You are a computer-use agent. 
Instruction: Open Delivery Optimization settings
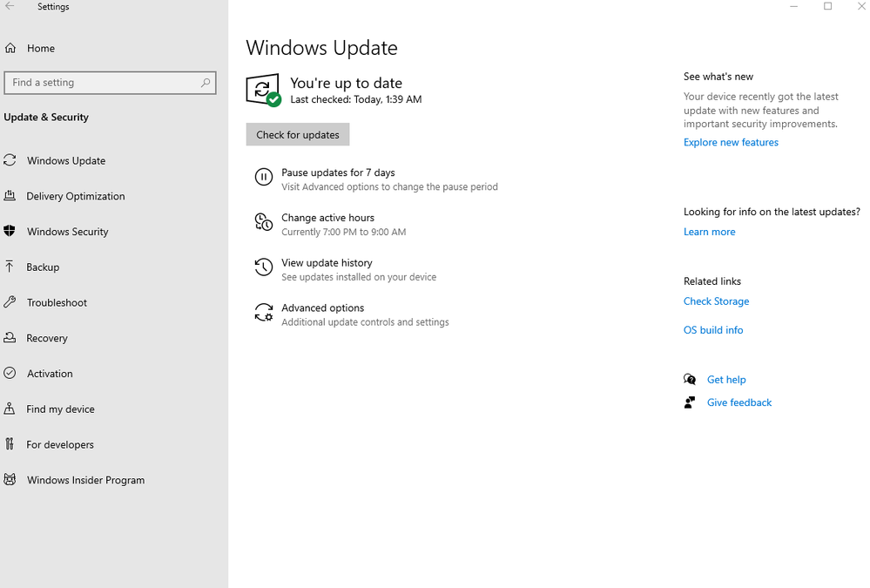click(76, 196)
